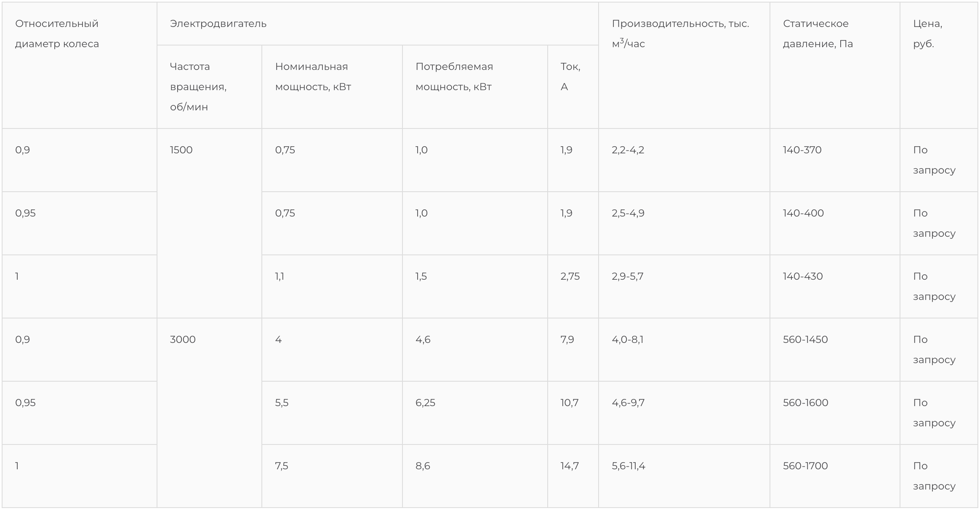Select the 6,25 consumed power cell
980x511 pixels.
coord(425,403)
